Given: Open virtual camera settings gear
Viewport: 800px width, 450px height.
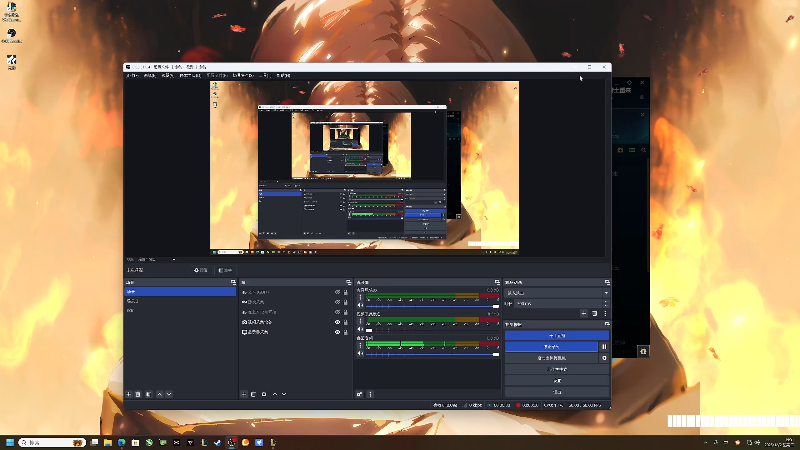Looking at the screenshot, I should point(604,358).
